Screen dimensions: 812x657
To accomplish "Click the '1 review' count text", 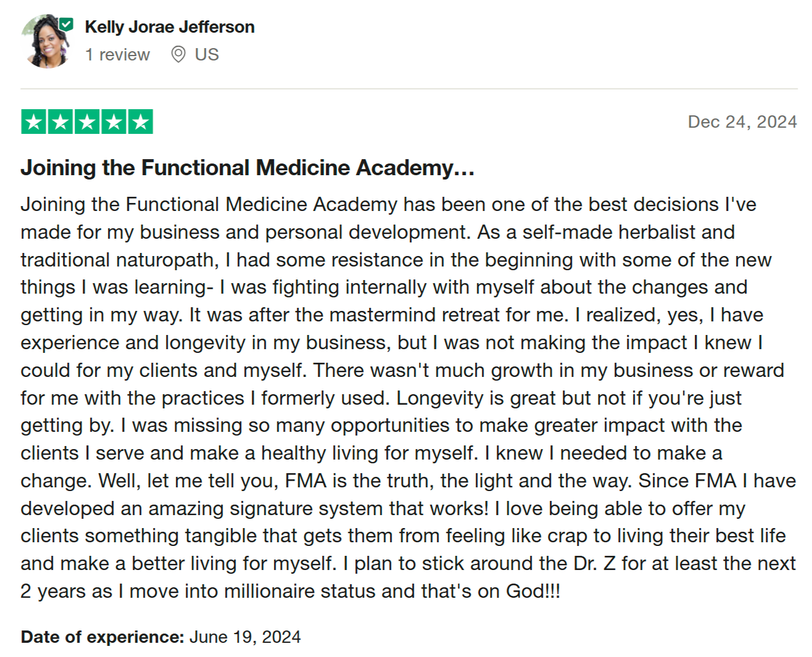I will pyautogui.click(x=117, y=55).
